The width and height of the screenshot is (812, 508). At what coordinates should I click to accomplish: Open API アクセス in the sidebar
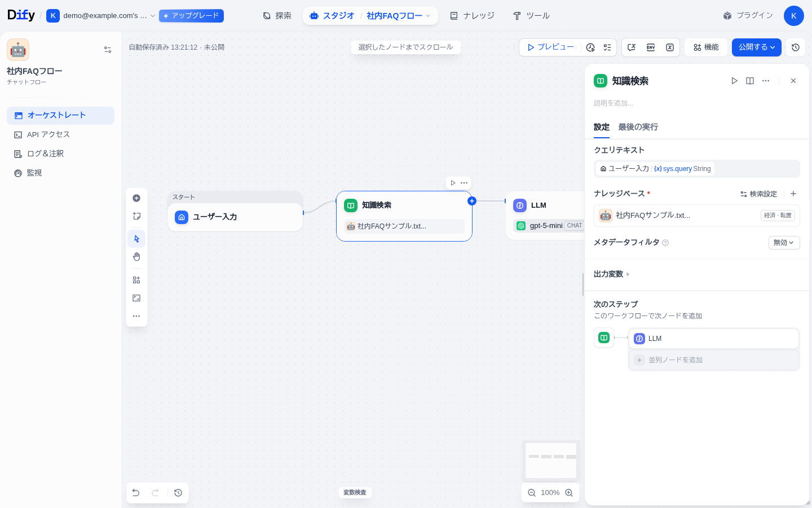tap(60, 134)
